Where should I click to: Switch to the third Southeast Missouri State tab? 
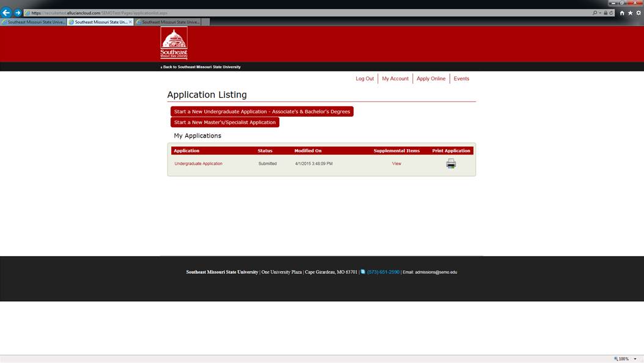tap(167, 22)
